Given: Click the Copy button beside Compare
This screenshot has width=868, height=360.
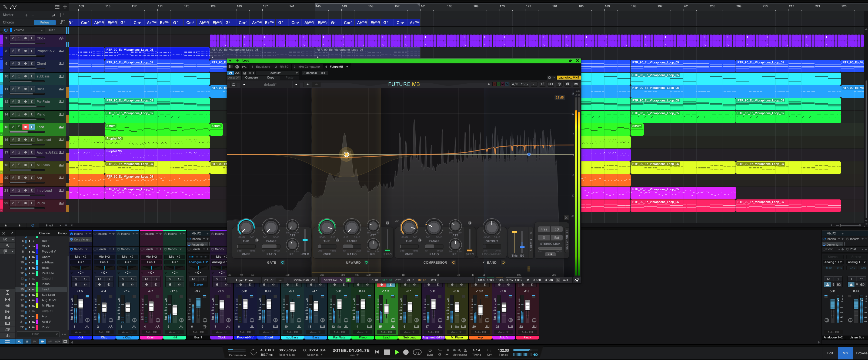Looking at the screenshot, I should tap(271, 78).
